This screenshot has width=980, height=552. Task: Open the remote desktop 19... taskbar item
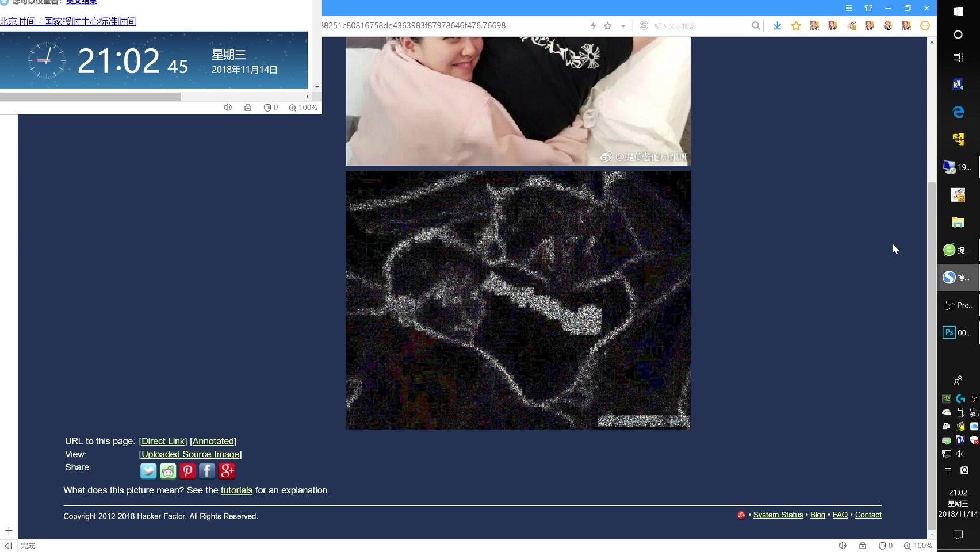tap(959, 167)
